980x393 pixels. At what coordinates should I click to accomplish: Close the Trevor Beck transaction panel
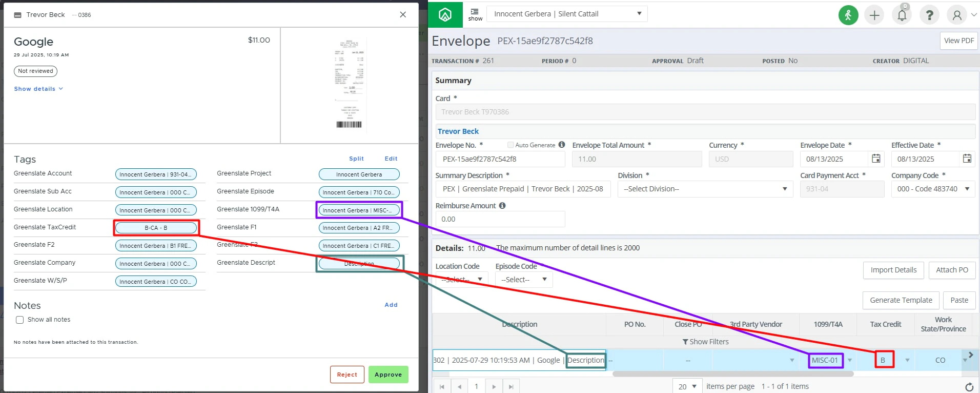point(403,14)
